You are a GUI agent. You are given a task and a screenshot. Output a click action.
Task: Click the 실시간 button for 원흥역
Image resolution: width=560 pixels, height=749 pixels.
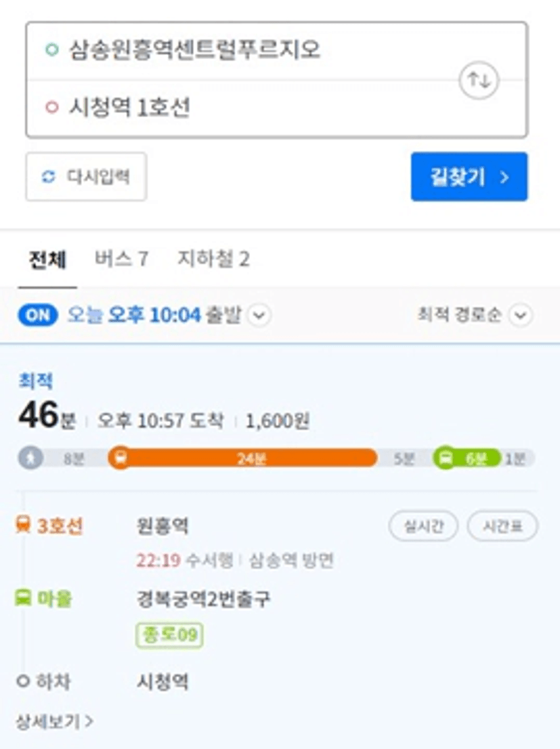point(423,526)
